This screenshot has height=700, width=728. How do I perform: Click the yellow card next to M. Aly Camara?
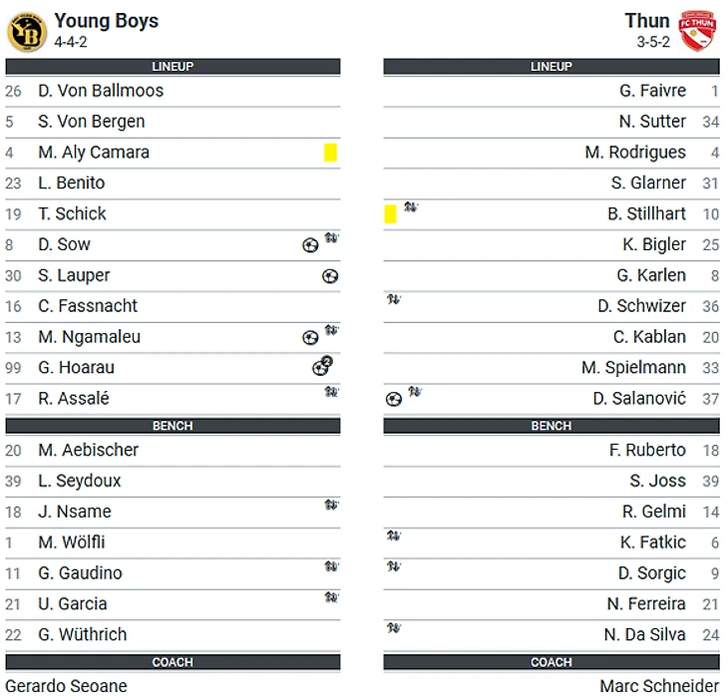(330, 153)
